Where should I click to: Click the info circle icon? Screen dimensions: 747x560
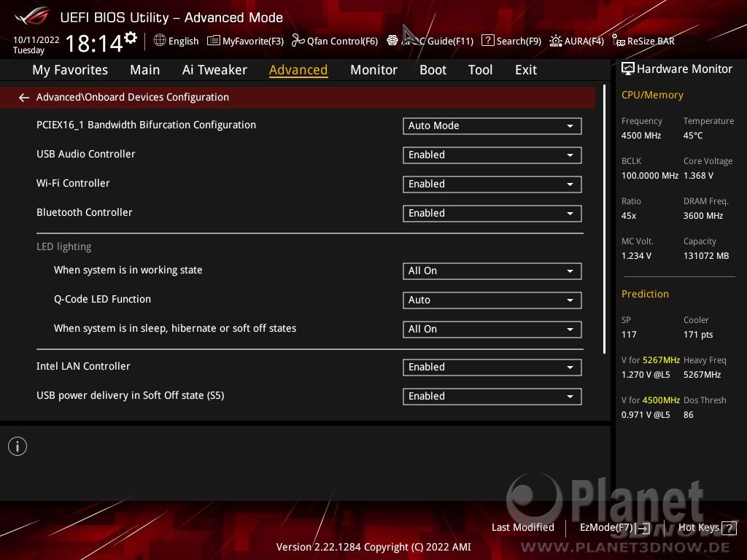coord(18,446)
